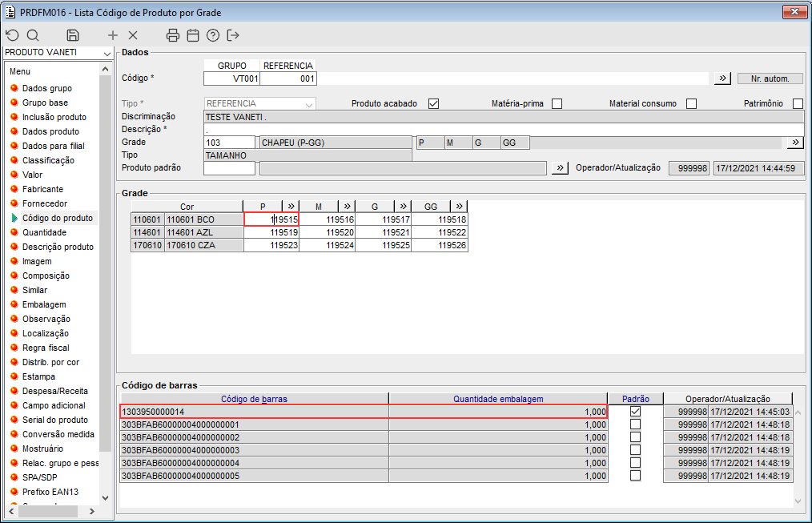Click the exit door icon
812x523 pixels.
pos(233,35)
